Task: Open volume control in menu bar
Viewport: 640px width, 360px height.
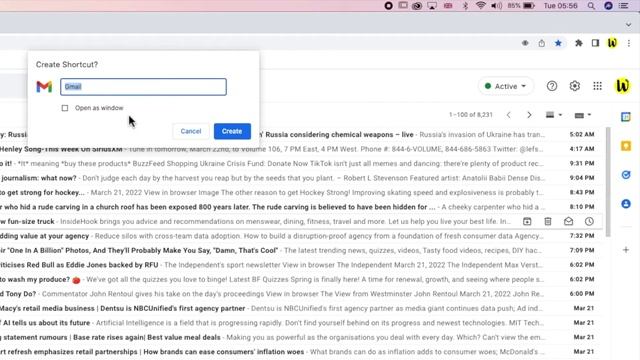Action: click(x=496, y=6)
